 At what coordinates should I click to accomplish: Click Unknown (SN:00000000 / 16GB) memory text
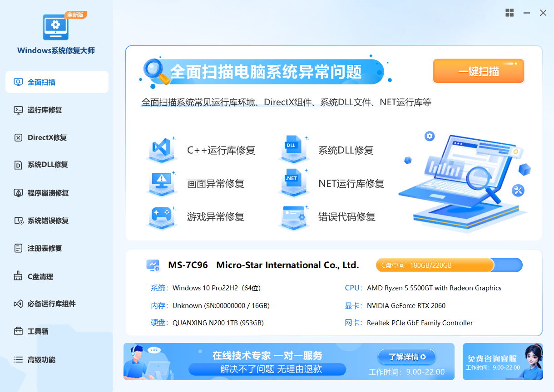click(221, 306)
